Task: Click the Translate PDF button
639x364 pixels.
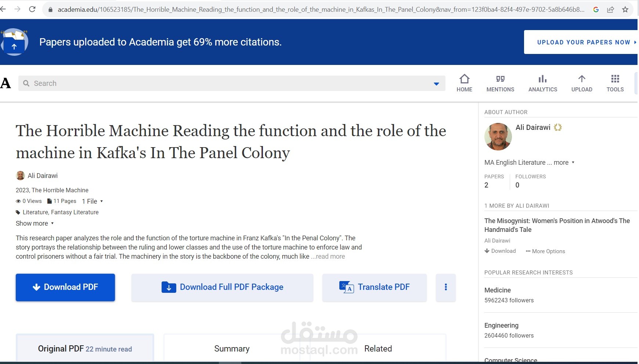Action: click(x=375, y=287)
